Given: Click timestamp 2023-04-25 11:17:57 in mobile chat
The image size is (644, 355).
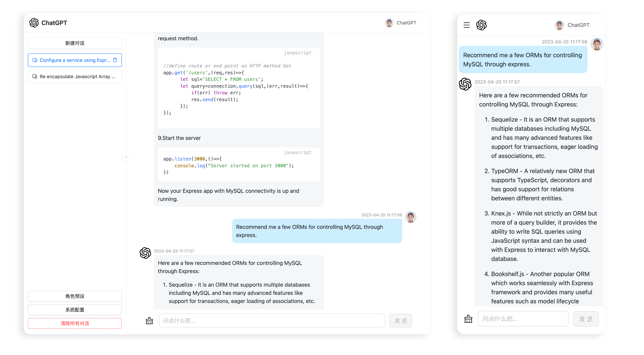Looking at the screenshot, I should 497,82.
